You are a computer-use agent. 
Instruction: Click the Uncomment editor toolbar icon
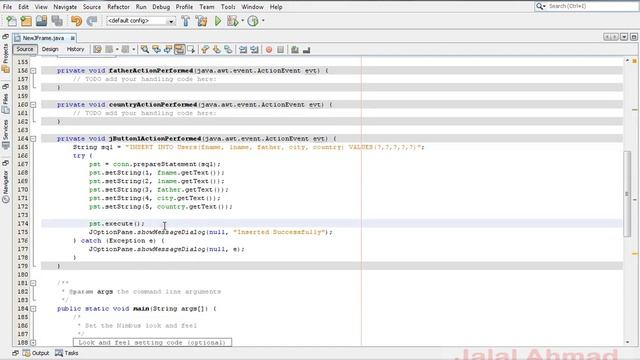[x=307, y=49]
